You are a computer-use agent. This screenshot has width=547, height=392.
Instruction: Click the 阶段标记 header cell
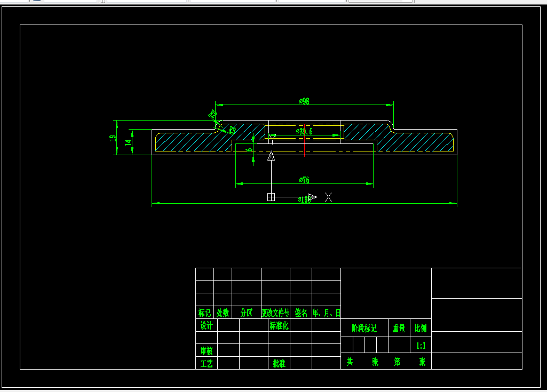[364, 328]
